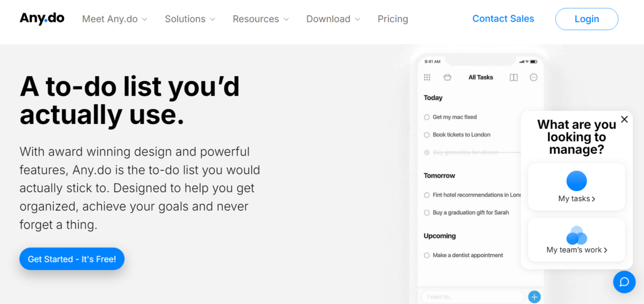Click the 'I want to...' input field
Viewport: 644px width, 304px height.
[472, 296]
